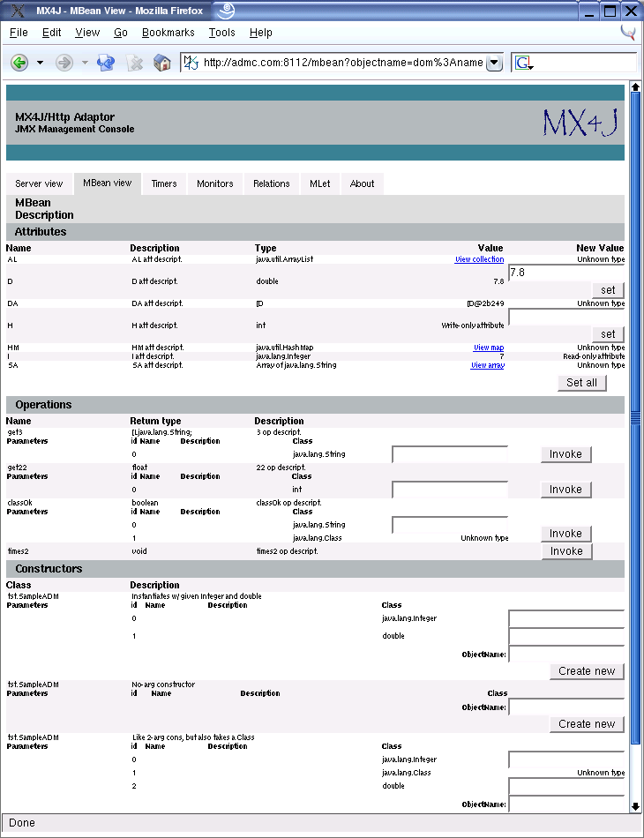Click the scrollbar down arrow
The image size is (644, 838).
[x=635, y=806]
